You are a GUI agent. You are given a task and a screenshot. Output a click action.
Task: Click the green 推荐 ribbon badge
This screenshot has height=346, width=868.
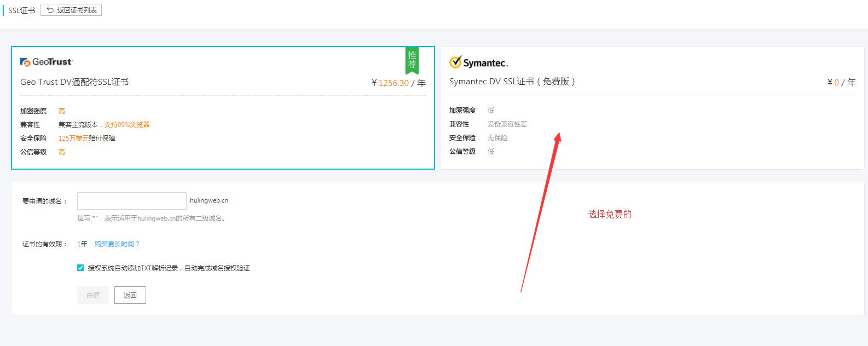[412, 60]
